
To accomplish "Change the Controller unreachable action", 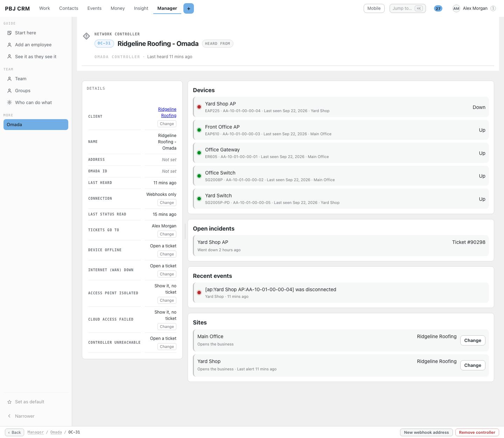I will 167,347.
